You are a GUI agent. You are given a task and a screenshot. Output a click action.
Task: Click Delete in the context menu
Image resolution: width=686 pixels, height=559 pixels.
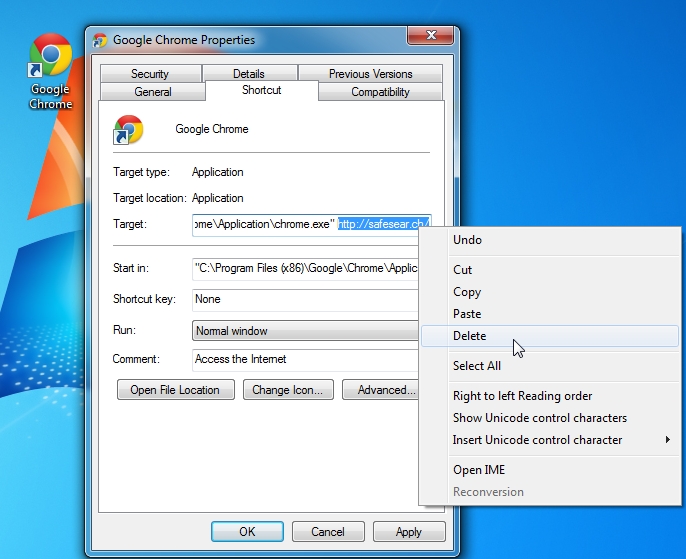tap(550, 336)
